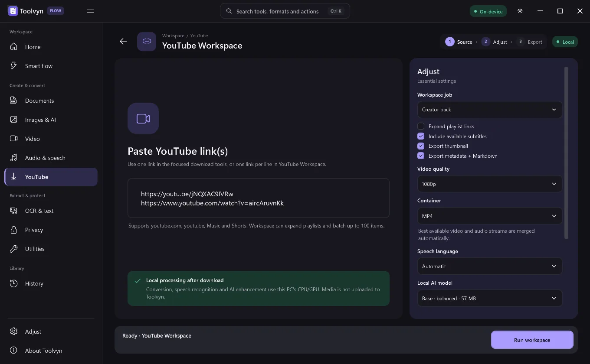Viewport: 590px width, 364px height.
Task: Open Home in the sidebar
Action: click(51, 47)
